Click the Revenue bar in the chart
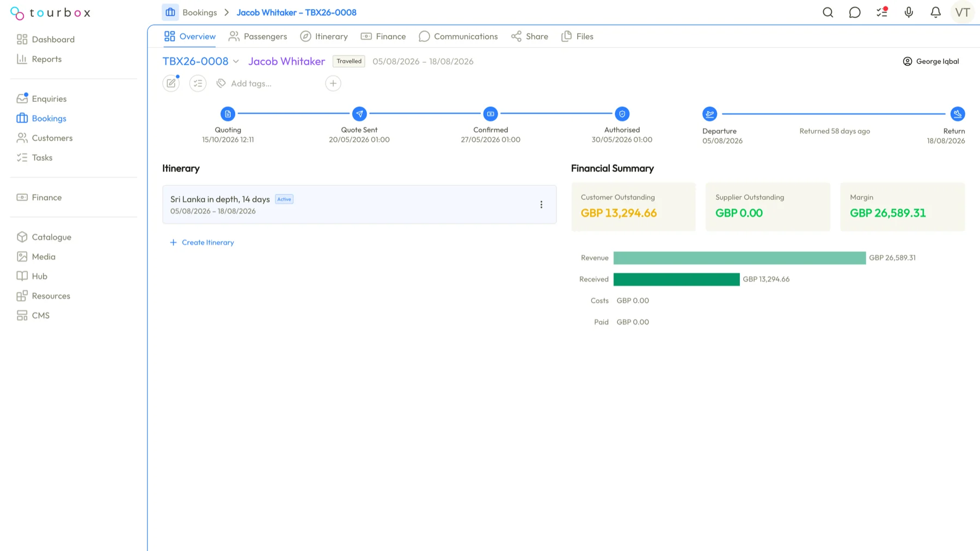980x551 pixels. 739,258
